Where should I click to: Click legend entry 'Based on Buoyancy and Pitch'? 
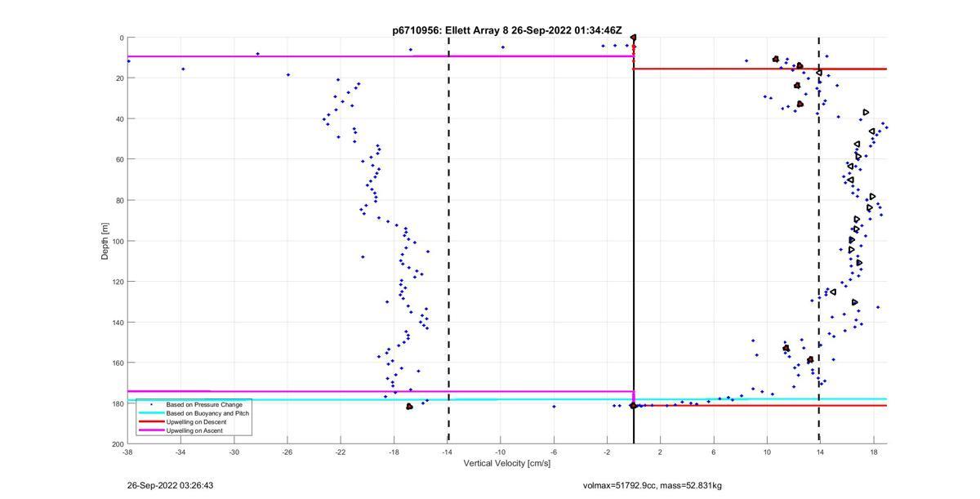[x=207, y=413]
